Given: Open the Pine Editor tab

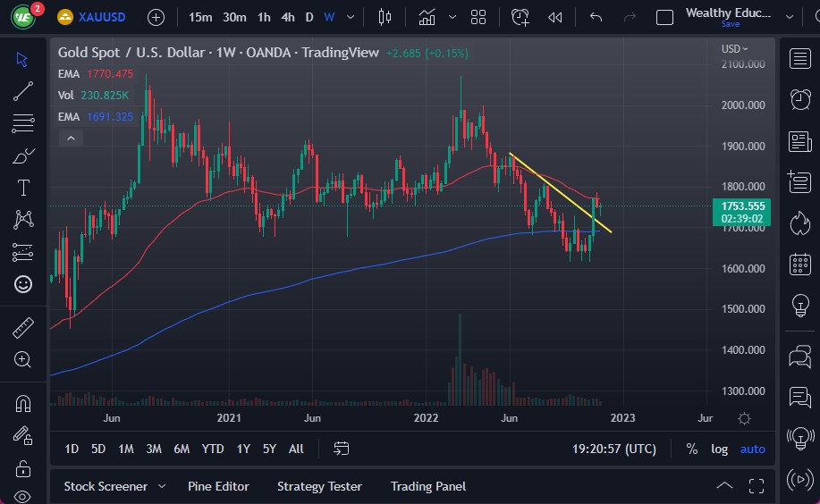Looking at the screenshot, I should click(x=218, y=486).
